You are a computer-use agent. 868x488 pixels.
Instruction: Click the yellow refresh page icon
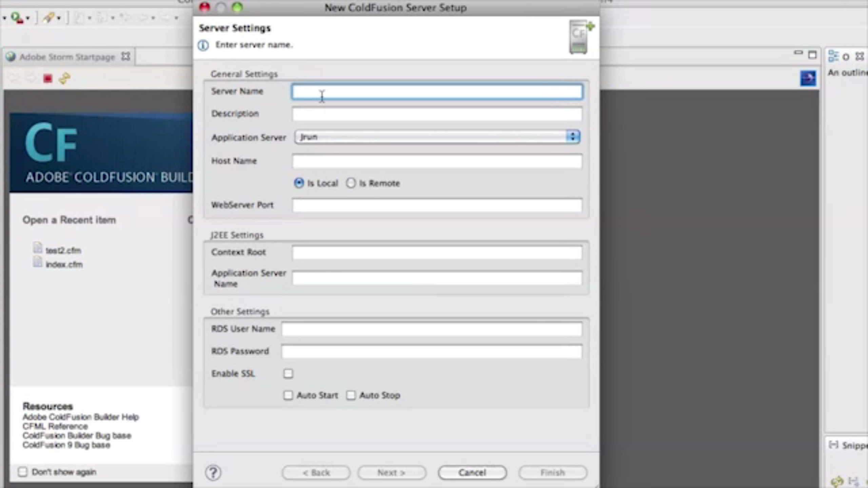[x=64, y=79]
